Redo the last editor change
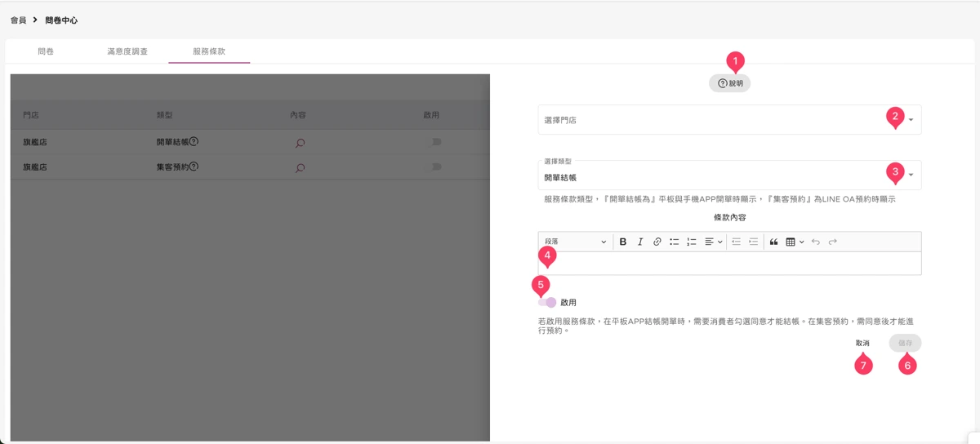980x444 pixels. point(833,242)
